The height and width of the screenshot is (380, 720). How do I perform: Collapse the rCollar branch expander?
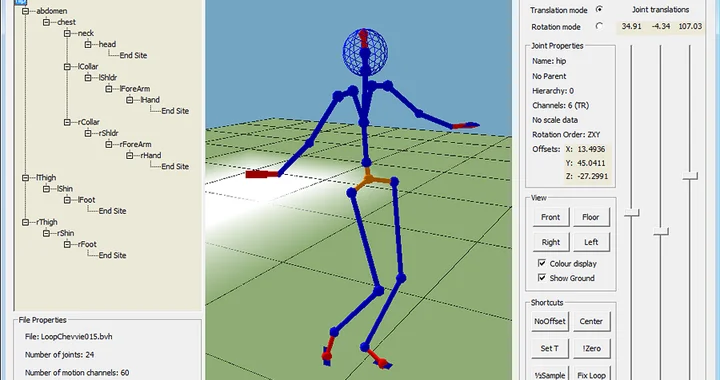68,122
